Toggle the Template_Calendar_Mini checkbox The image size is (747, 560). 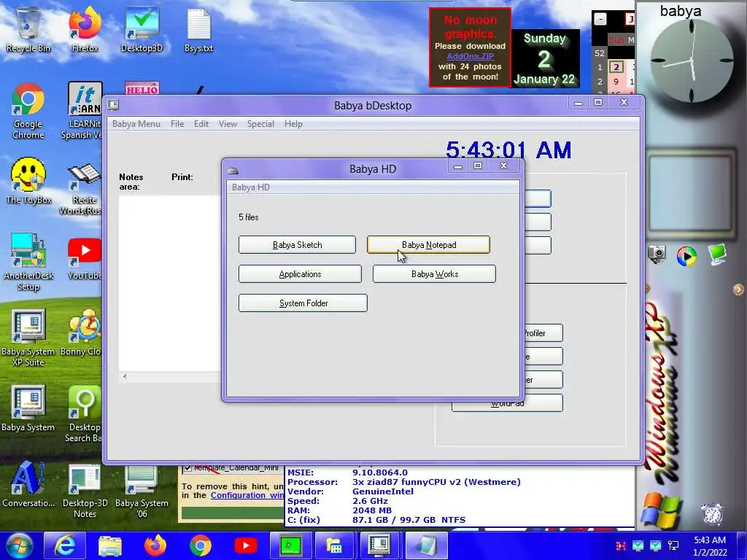187,467
